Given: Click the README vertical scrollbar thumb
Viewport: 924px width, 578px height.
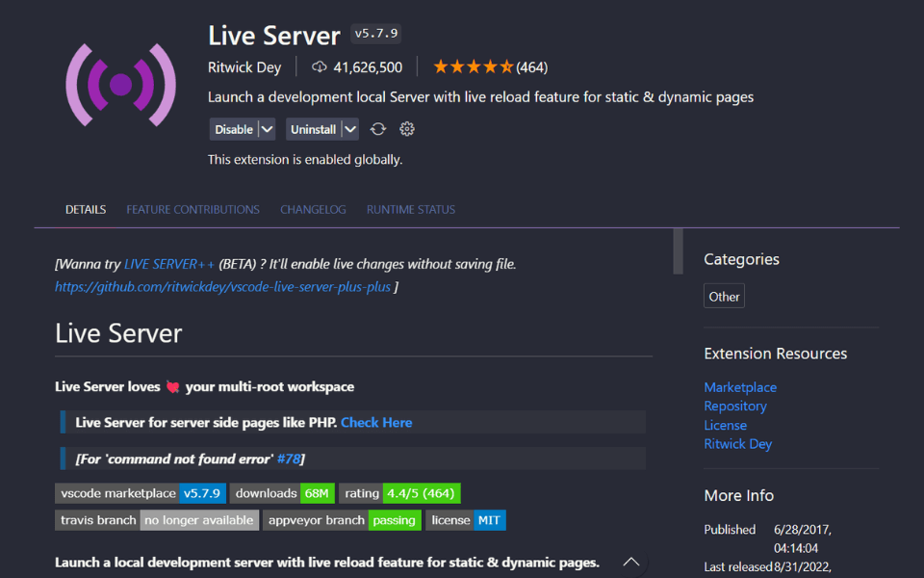Looking at the screenshot, I should pos(678,250).
